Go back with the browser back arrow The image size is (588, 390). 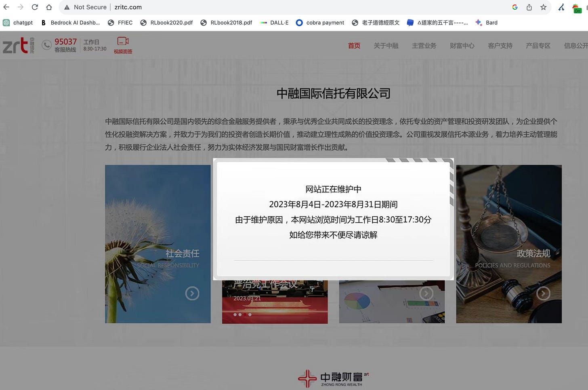(x=6, y=7)
